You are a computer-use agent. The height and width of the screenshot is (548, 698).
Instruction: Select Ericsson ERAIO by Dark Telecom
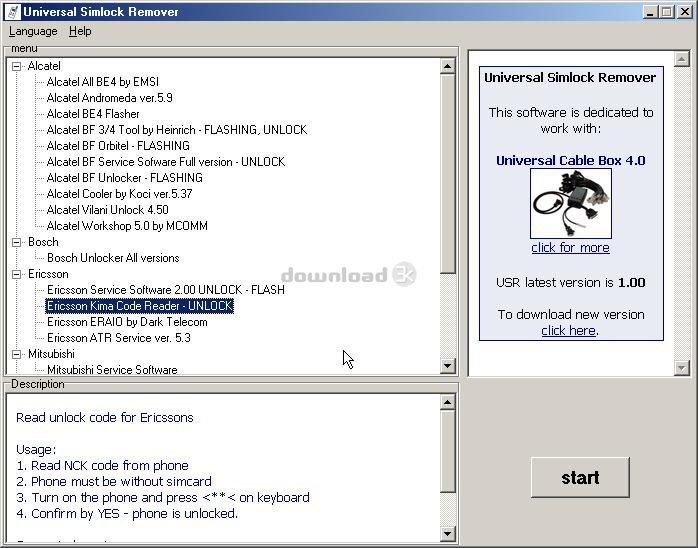point(127,322)
